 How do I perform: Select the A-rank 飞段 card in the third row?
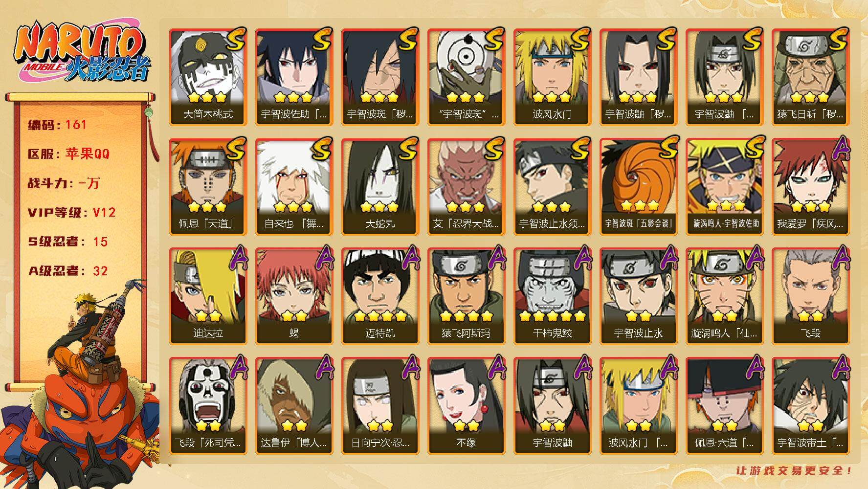coord(810,296)
